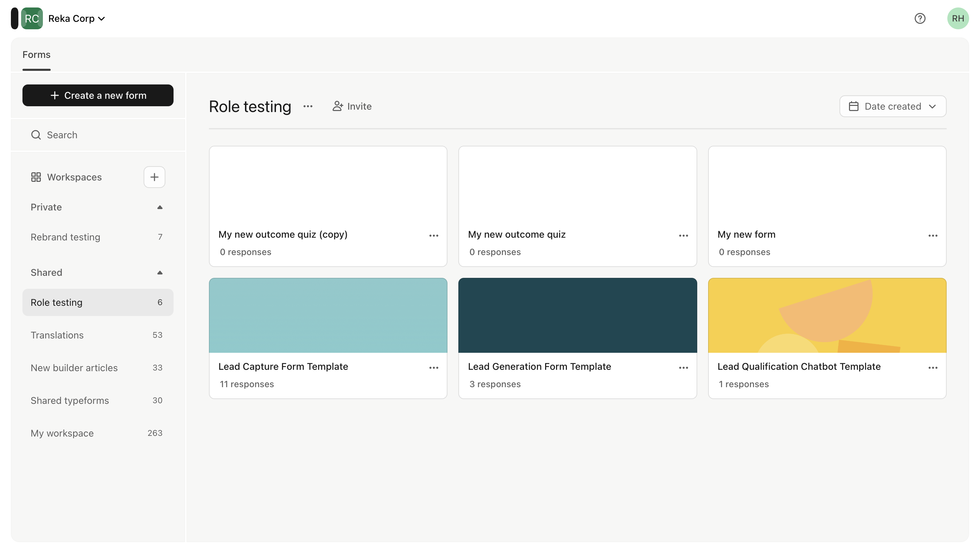Open the Date created sort dropdown
The width and height of the screenshot is (980, 553).
click(x=893, y=106)
